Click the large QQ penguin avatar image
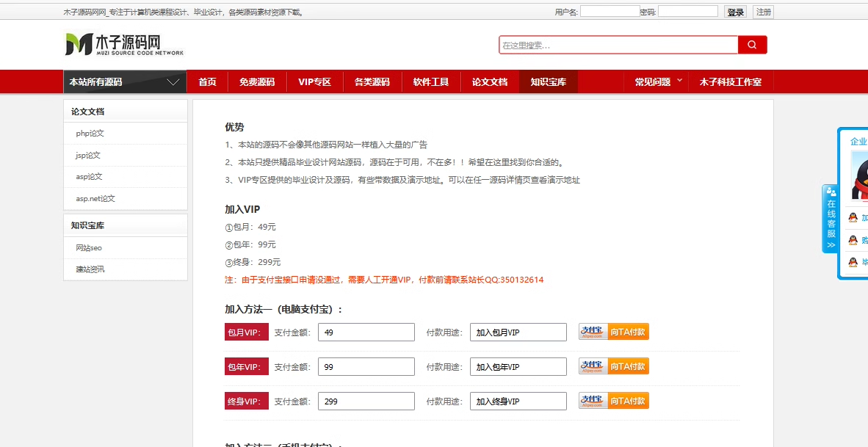This screenshot has height=447, width=868. (859, 176)
